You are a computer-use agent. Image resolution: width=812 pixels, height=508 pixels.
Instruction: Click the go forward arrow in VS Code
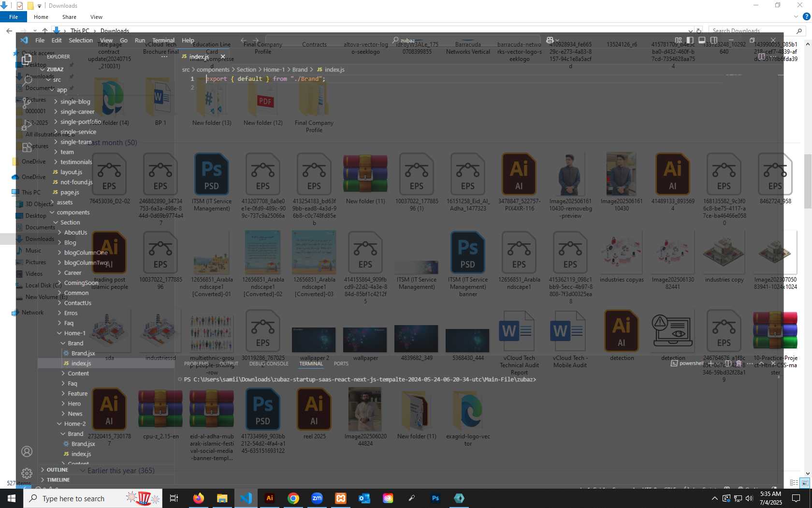tap(256, 40)
